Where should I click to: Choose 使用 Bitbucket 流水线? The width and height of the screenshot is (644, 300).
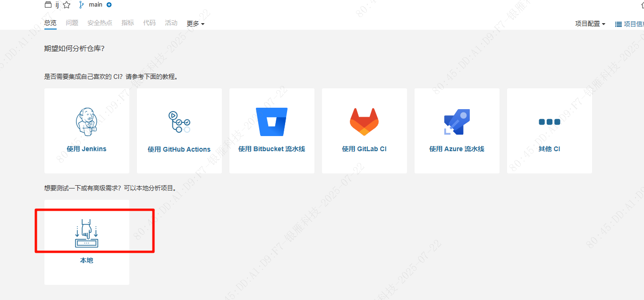[271, 149]
